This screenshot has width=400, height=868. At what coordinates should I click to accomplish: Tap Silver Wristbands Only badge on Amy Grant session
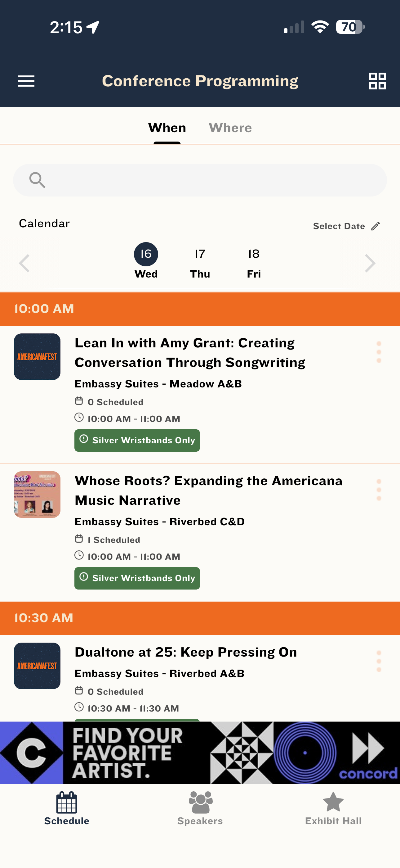click(137, 441)
